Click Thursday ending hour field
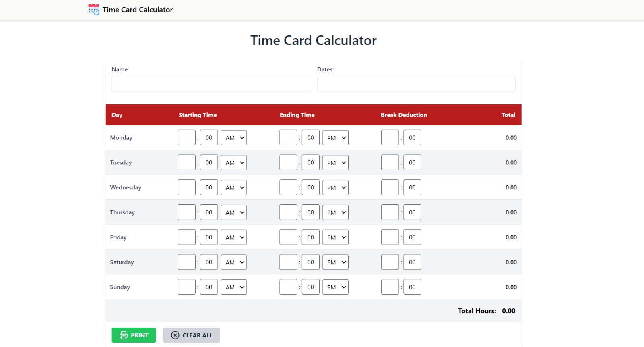 289,212
